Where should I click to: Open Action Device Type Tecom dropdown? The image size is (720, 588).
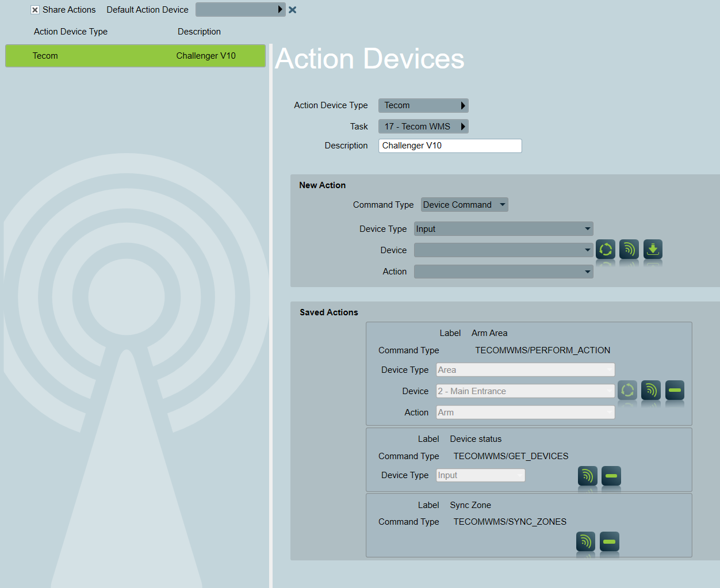(x=423, y=105)
